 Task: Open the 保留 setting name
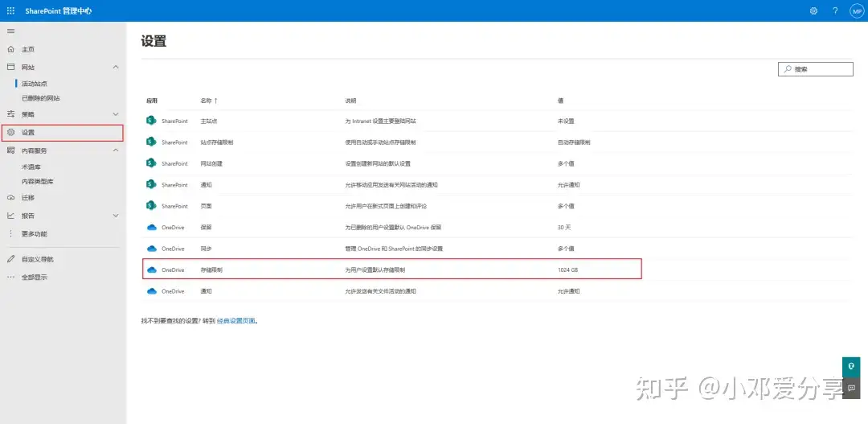[x=206, y=227]
